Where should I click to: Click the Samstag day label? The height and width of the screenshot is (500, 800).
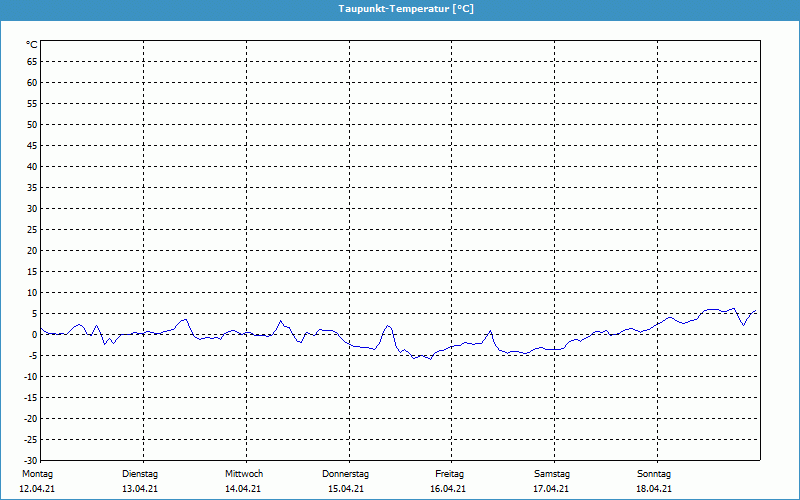click(x=552, y=474)
